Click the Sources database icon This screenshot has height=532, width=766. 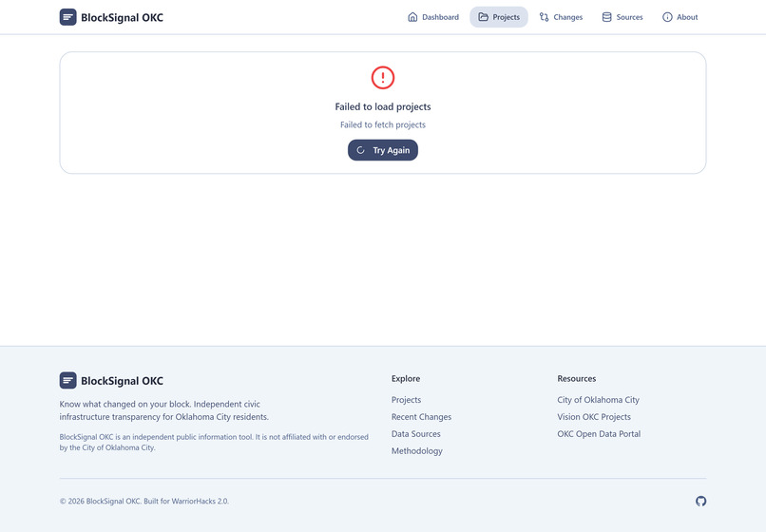tap(606, 17)
